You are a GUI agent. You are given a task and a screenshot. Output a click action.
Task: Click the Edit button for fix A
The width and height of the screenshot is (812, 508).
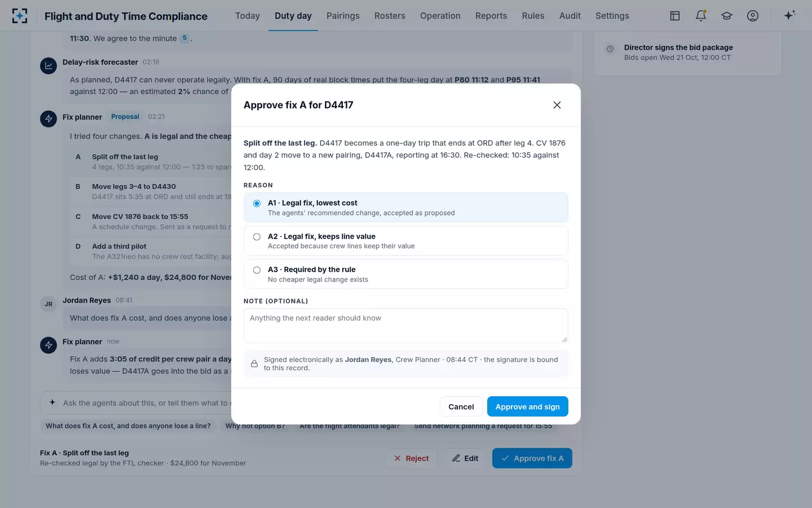point(465,458)
